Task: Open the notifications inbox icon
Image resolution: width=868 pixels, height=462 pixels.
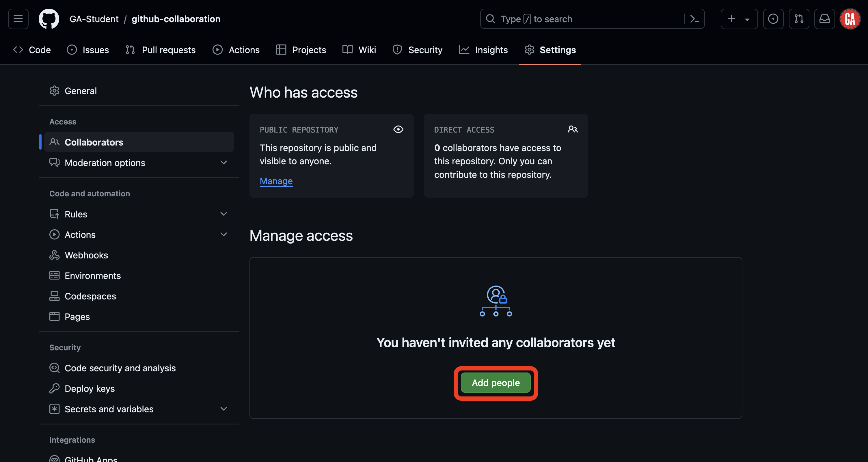Action: [x=824, y=18]
